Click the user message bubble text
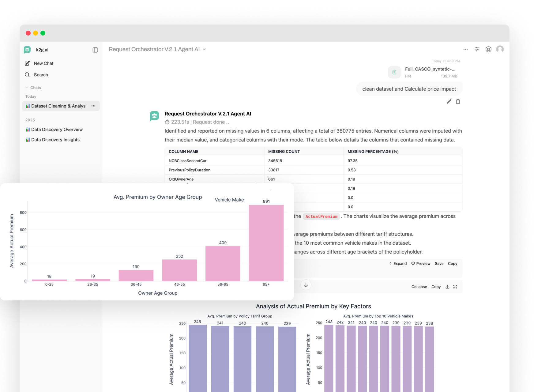 point(409,89)
